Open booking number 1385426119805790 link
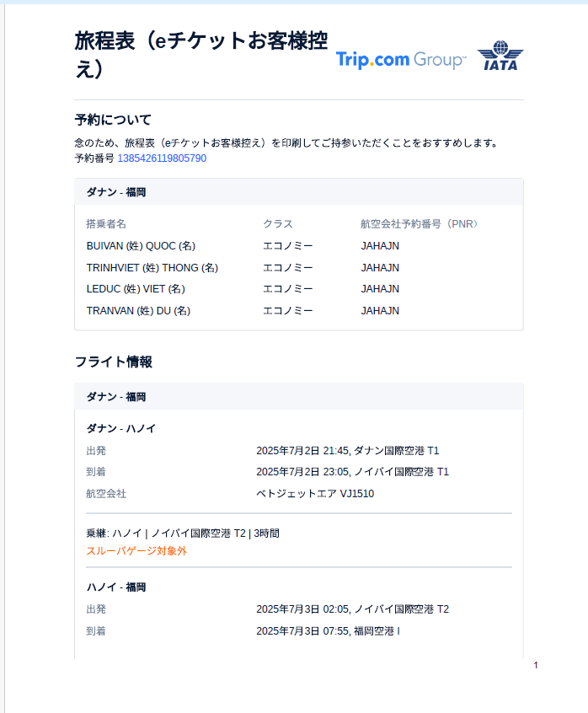 coord(162,158)
